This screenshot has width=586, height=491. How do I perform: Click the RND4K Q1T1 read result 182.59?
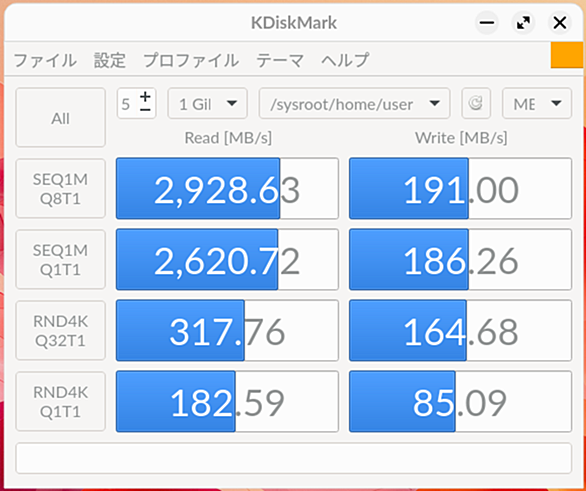click(x=227, y=402)
